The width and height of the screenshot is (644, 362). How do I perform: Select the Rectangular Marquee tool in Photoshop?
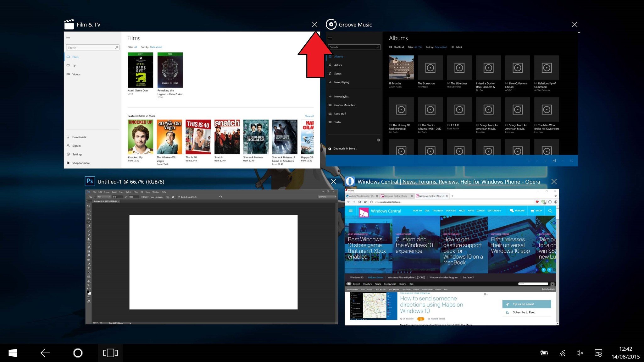pyautogui.click(x=88, y=210)
